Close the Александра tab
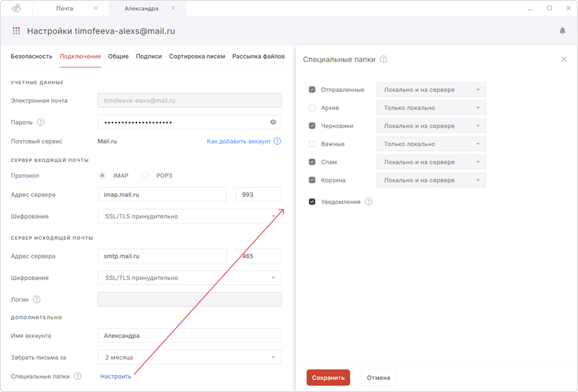The image size is (578, 392). coord(173,9)
